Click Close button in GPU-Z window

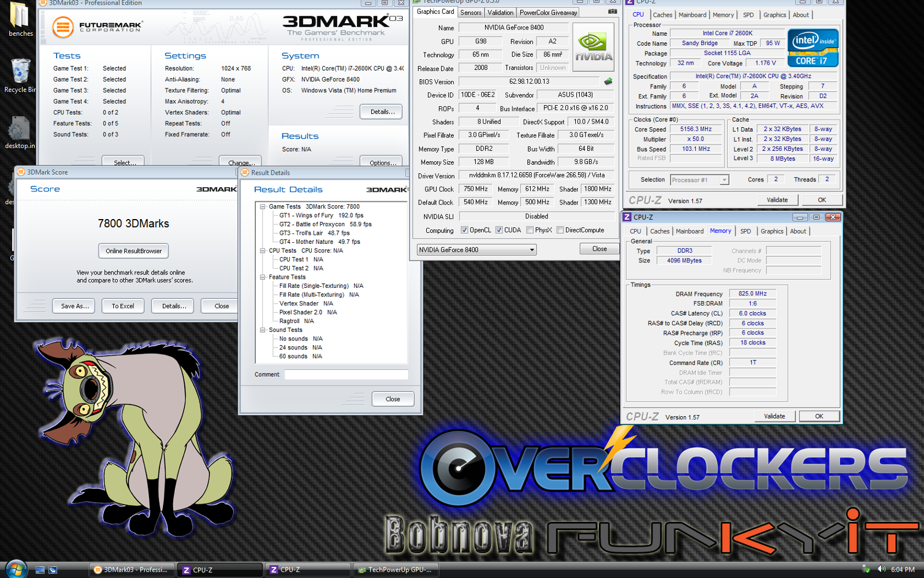click(599, 249)
